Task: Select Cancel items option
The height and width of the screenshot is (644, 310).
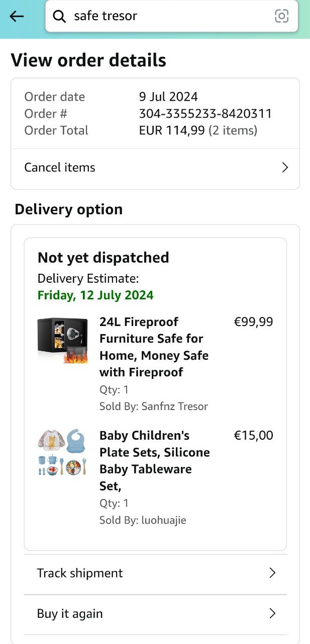Action: point(60,168)
